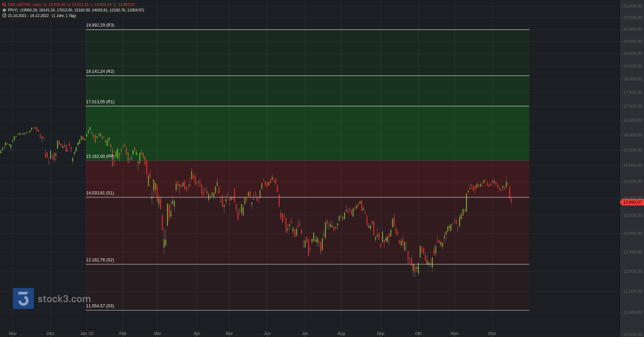Select the 17.013,05 (R1) resistance line label

[100, 102]
